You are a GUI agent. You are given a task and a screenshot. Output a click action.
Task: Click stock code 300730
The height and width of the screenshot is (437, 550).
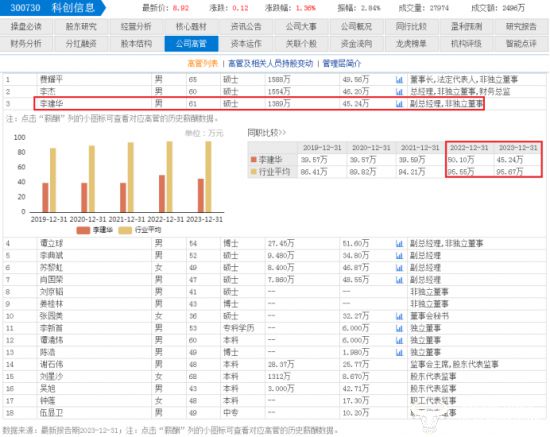click(25, 8)
